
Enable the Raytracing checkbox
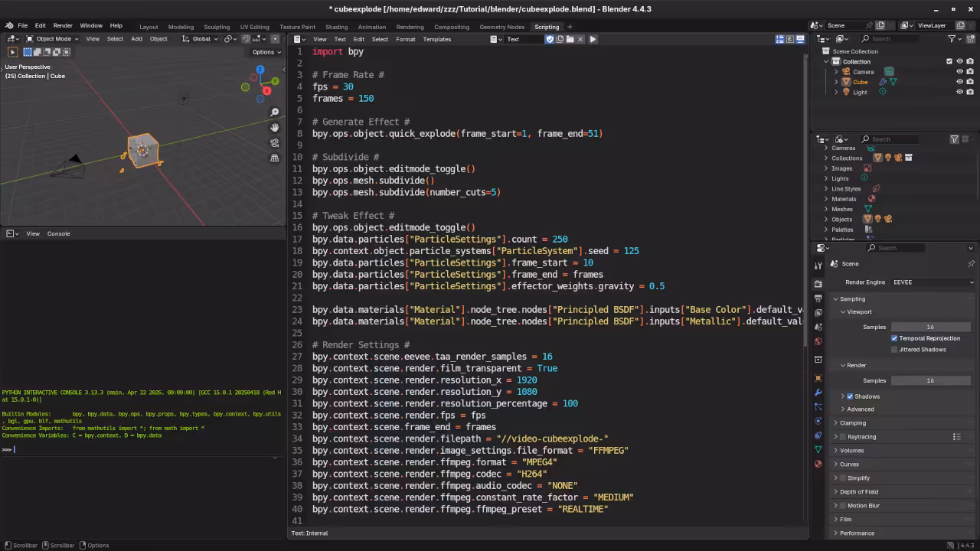tap(843, 437)
